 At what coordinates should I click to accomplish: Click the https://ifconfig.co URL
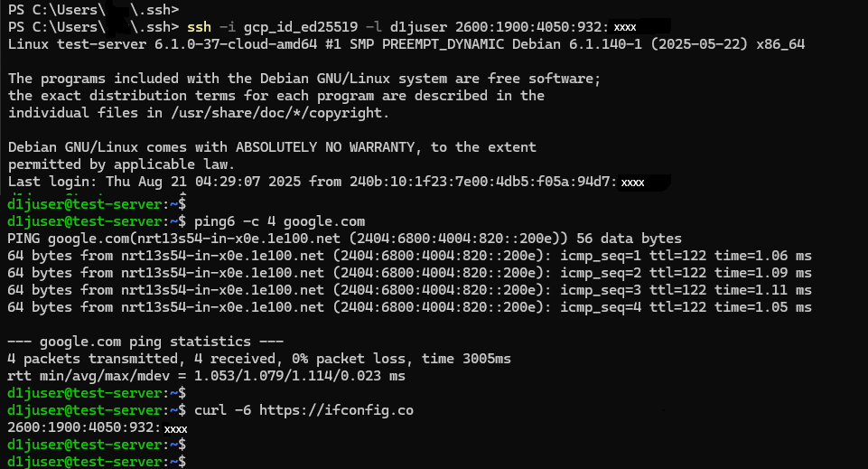click(x=337, y=410)
